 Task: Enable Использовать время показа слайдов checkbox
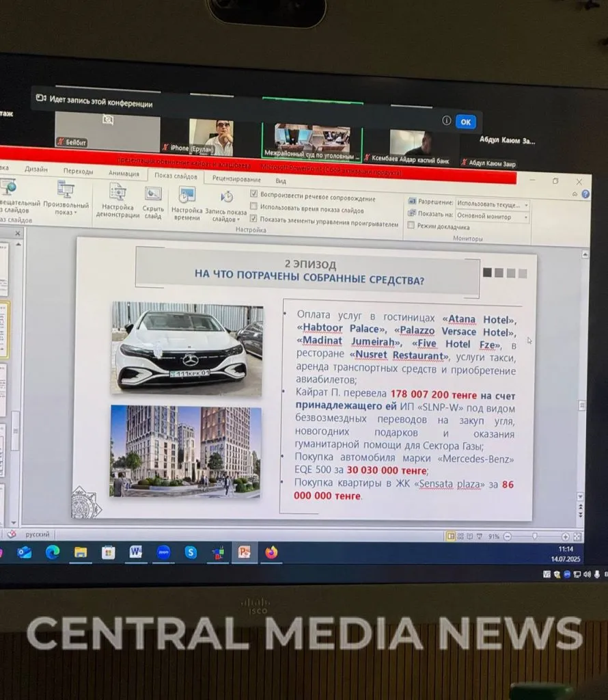[254, 206]
